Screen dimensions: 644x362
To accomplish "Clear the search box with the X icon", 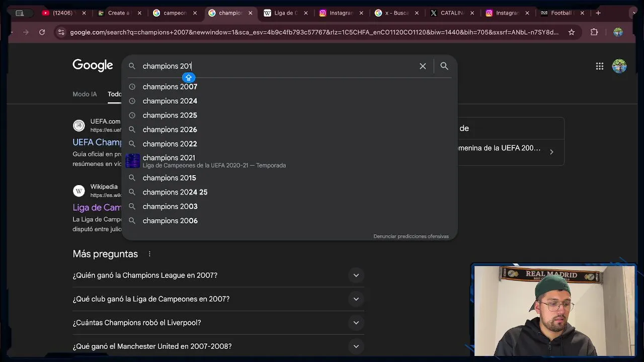I will [423, 66].
